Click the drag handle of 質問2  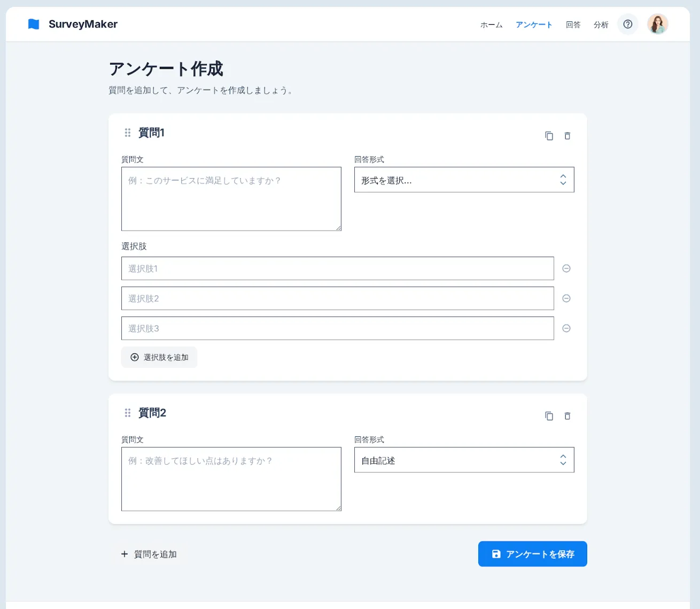point(128,413)
